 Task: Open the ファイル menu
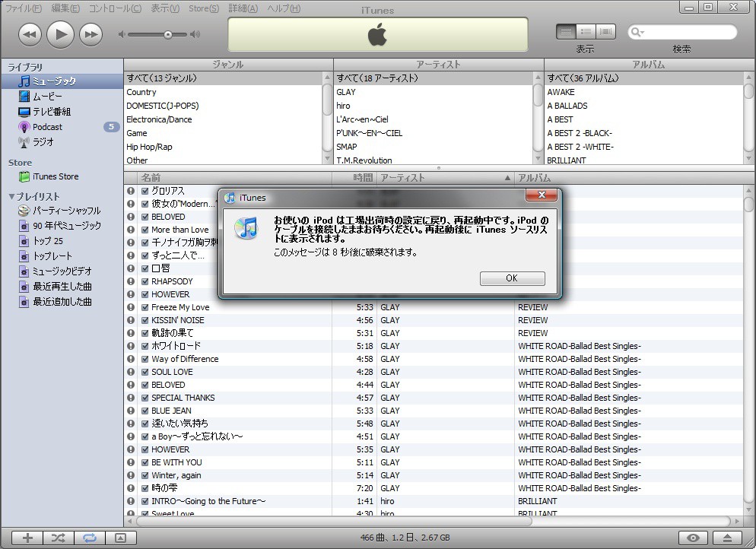(24, 8)
